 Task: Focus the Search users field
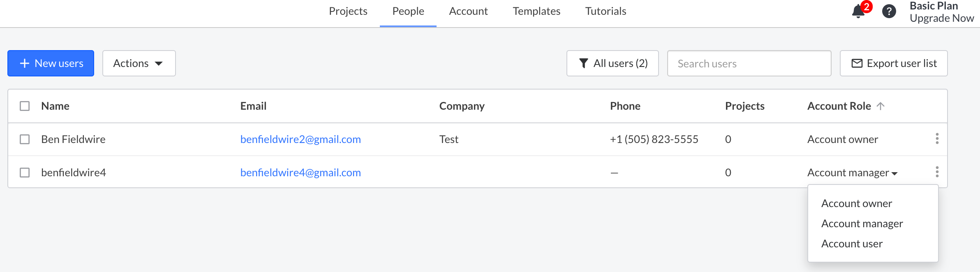tap(749, 63)
